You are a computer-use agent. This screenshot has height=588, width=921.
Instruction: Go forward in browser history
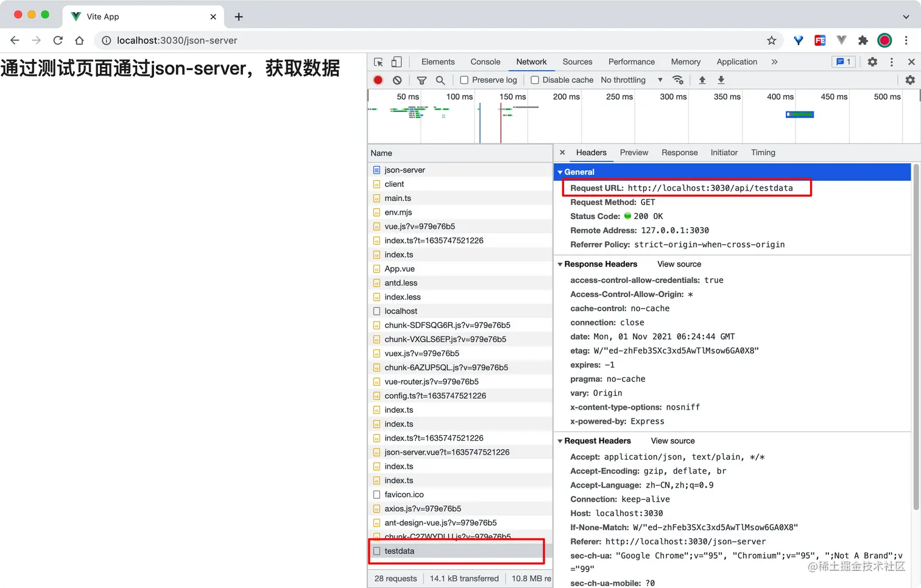point(37,40)
